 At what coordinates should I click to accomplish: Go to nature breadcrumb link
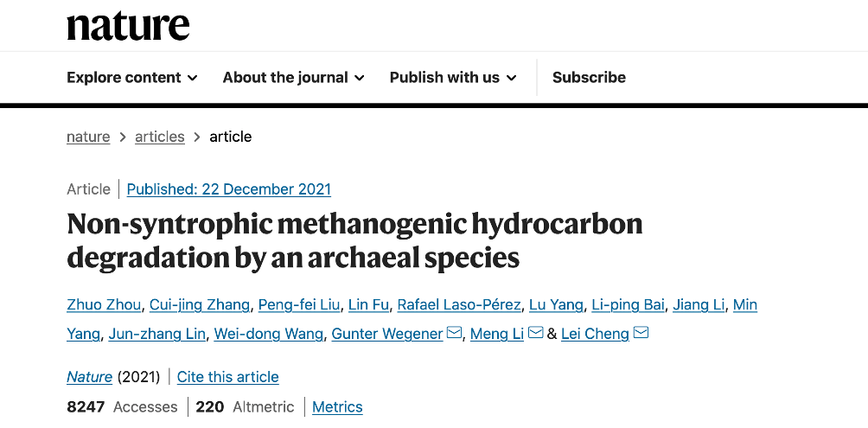88,137
